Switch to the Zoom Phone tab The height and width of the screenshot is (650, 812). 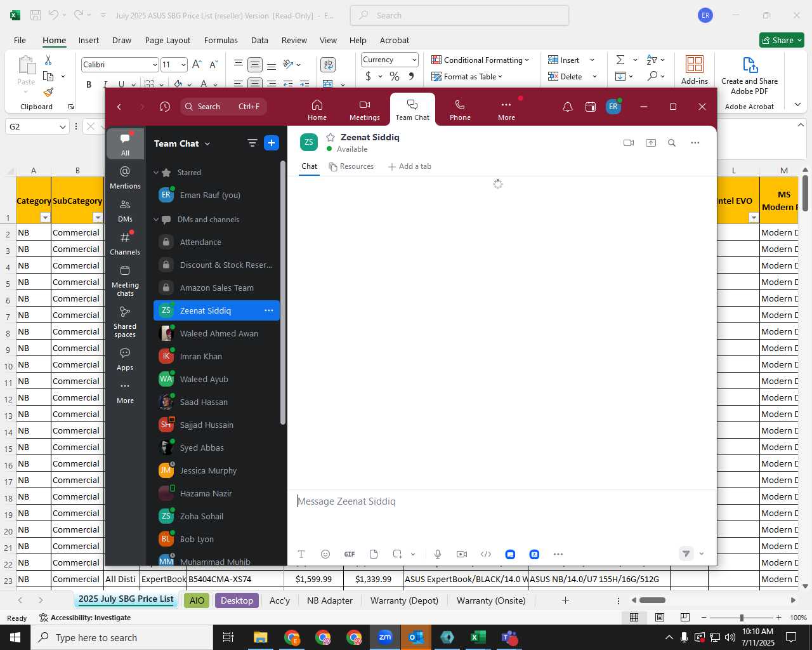[x=460, y=110]
